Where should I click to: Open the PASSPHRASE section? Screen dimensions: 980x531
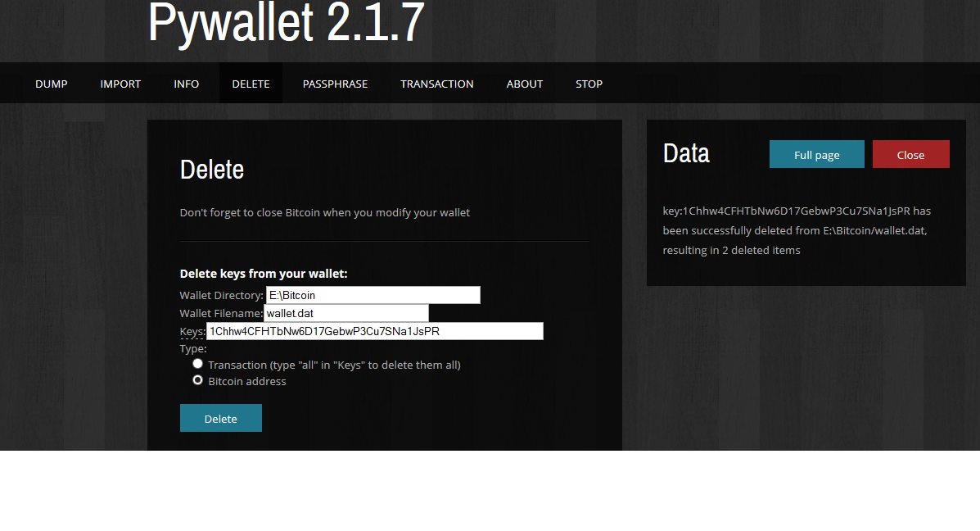pyautogui.click(x=335, y=84)
